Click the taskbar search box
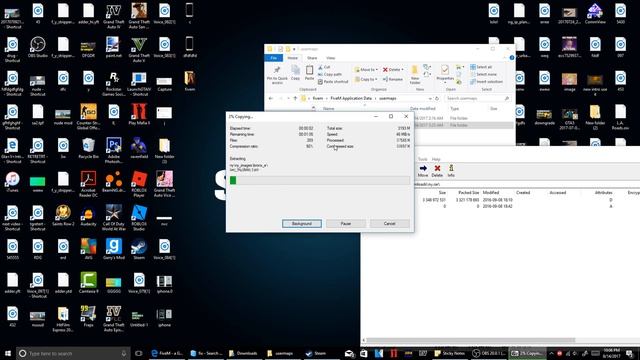 tap(73, 353)
